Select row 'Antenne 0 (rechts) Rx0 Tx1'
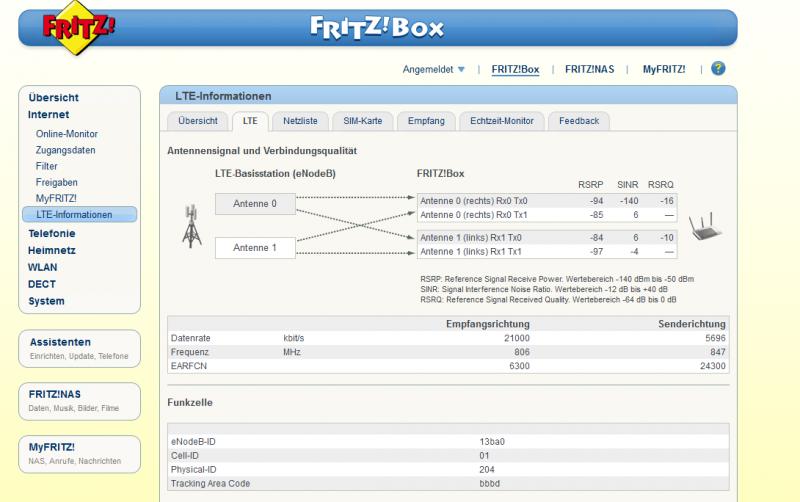The width and height of the screenshot is (800, 502). click(x=547, y=215)
